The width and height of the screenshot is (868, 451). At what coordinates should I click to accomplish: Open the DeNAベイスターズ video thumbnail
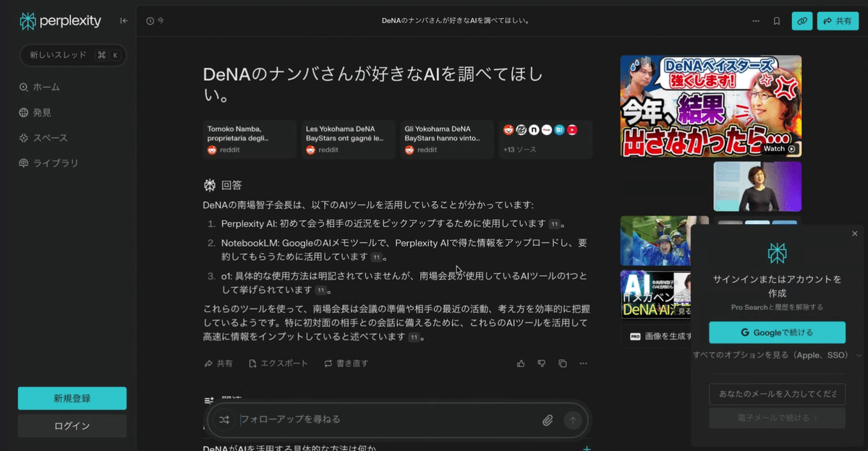coord(710,106)
